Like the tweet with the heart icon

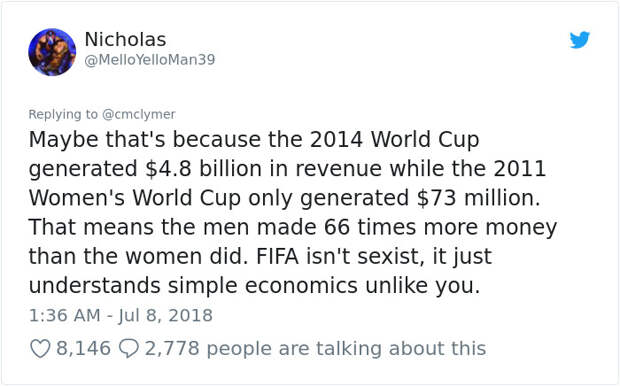[x=40, y=349]
